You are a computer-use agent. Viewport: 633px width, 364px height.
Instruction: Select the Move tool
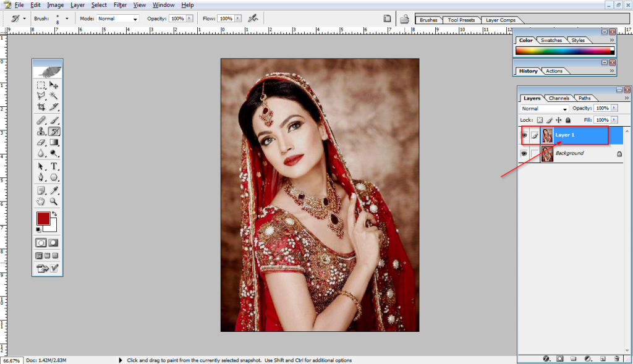[x=54, y=85]
